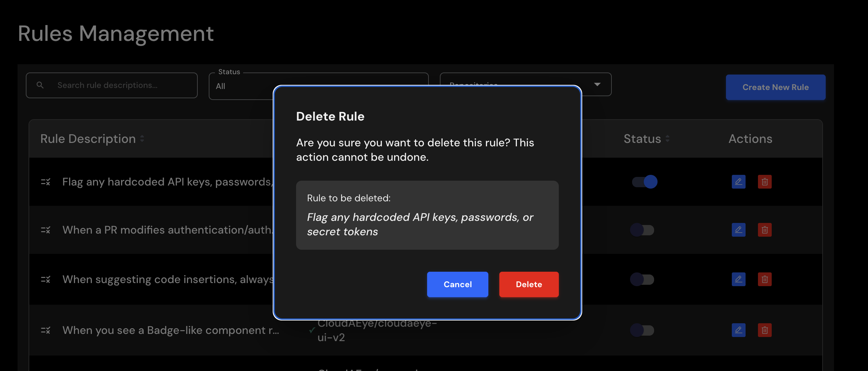The width and height of the screenshot is (868, 371).
Task: Grab the drag handle on the suggesting code insertions rule
Action: pyautogui.click(x=46, y=279)
